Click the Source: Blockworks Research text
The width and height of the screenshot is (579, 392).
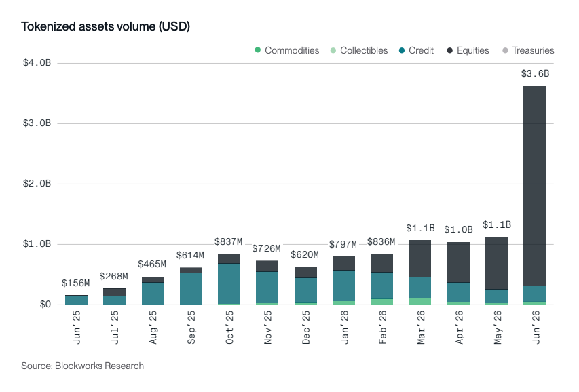(x=82, y=366)
